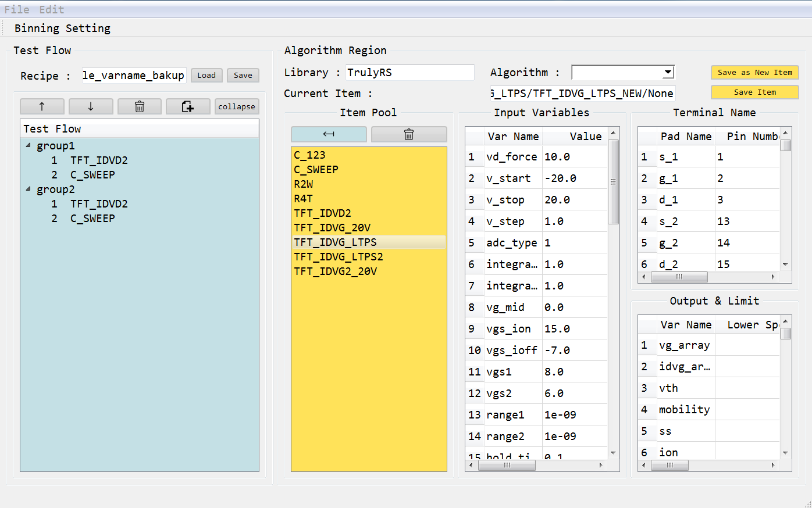Click the Var Name column header in Input Variables

point(513,137)
